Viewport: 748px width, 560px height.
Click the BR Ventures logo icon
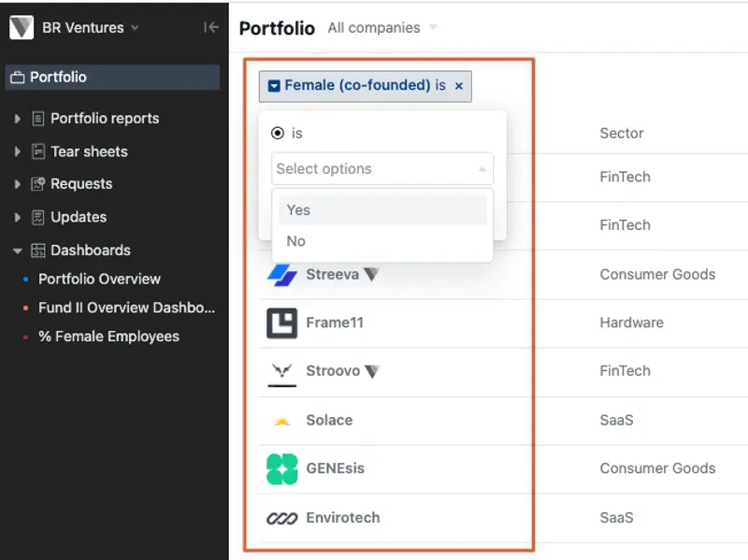(x=22, y=27)
